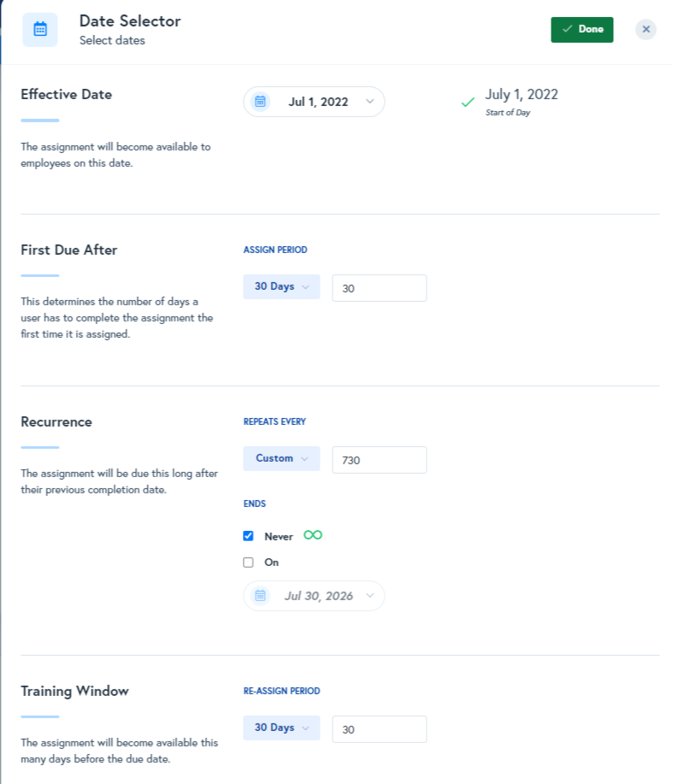Open the 30 Days dropdown under Assign Period
The width and height of the screenshot is (673, 784).
point(281,286)
